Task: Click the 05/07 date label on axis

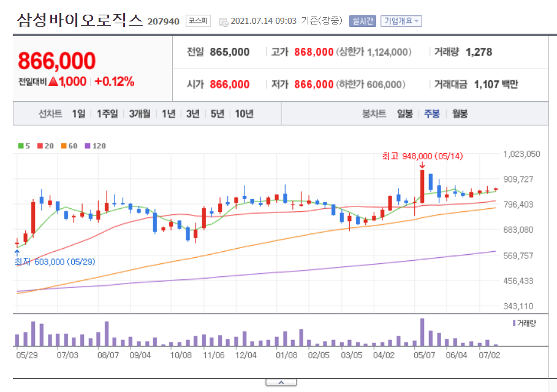Action: (x=424, y=355)
